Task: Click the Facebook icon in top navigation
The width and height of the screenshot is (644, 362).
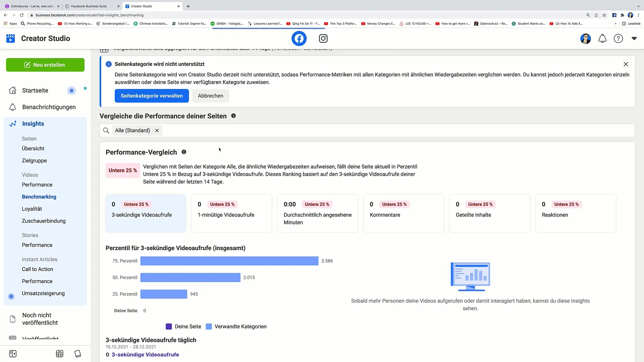Action: (x=299, y=39)
